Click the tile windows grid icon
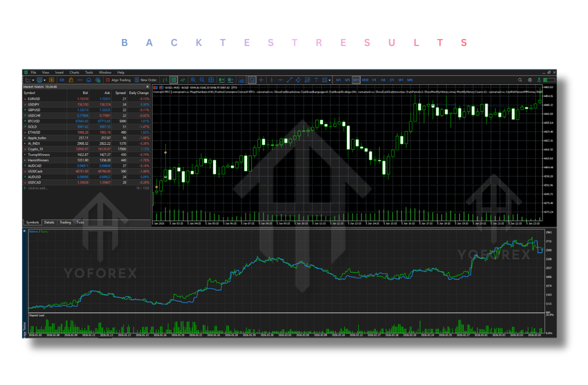 click(211, 80)
